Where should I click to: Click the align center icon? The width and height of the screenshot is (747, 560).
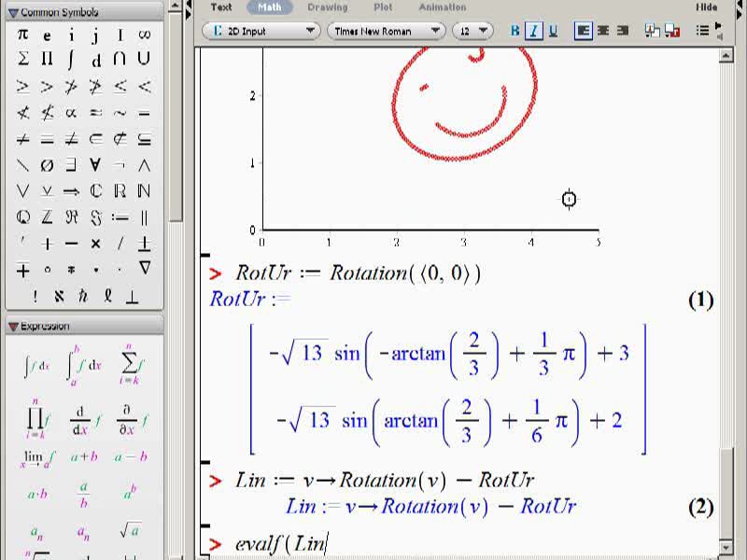click(x=603, y=31)
